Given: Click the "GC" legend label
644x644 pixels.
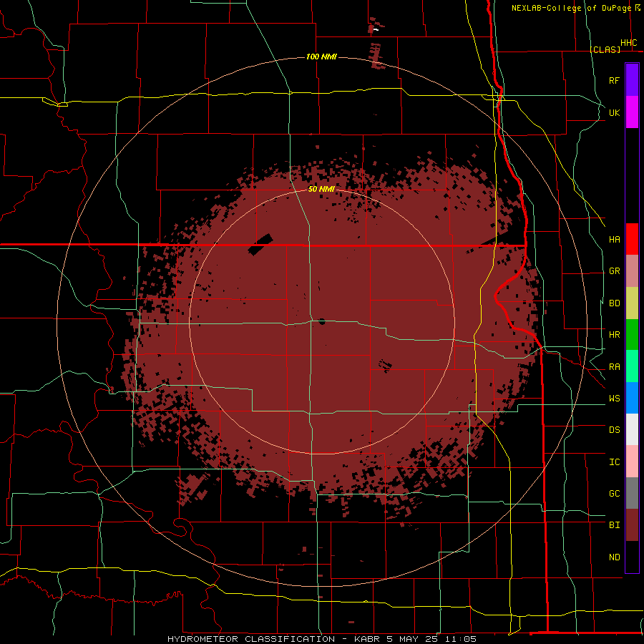Looking at the screenshot, I should click(x=614, y=494).
